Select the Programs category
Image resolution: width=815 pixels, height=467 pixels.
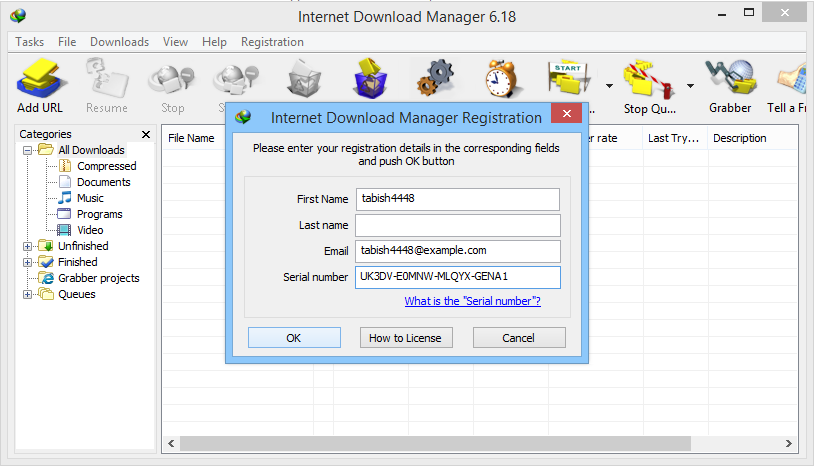[99, 214]
